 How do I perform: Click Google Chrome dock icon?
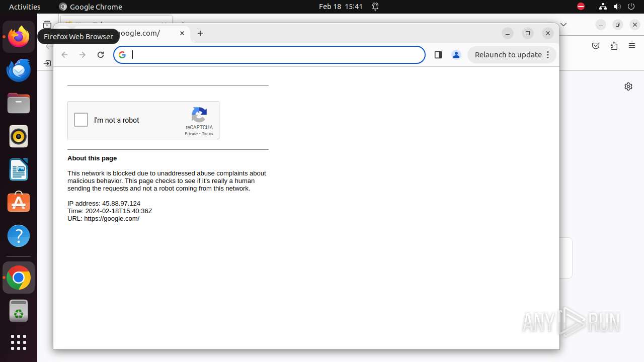click(19, 278)
